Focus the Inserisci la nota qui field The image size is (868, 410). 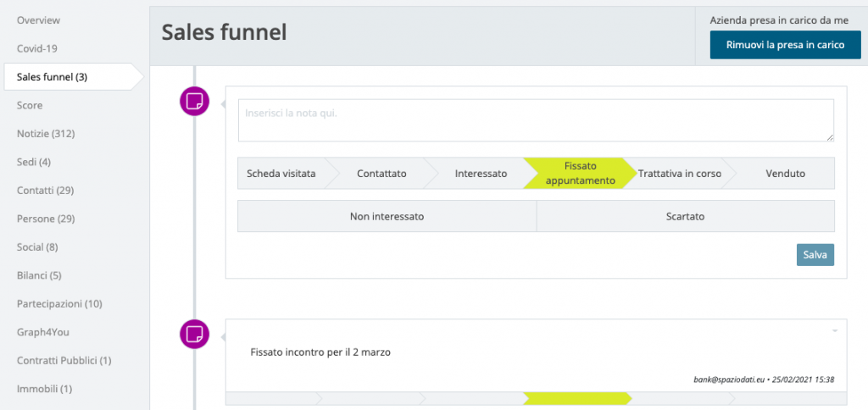click(536, 120)
